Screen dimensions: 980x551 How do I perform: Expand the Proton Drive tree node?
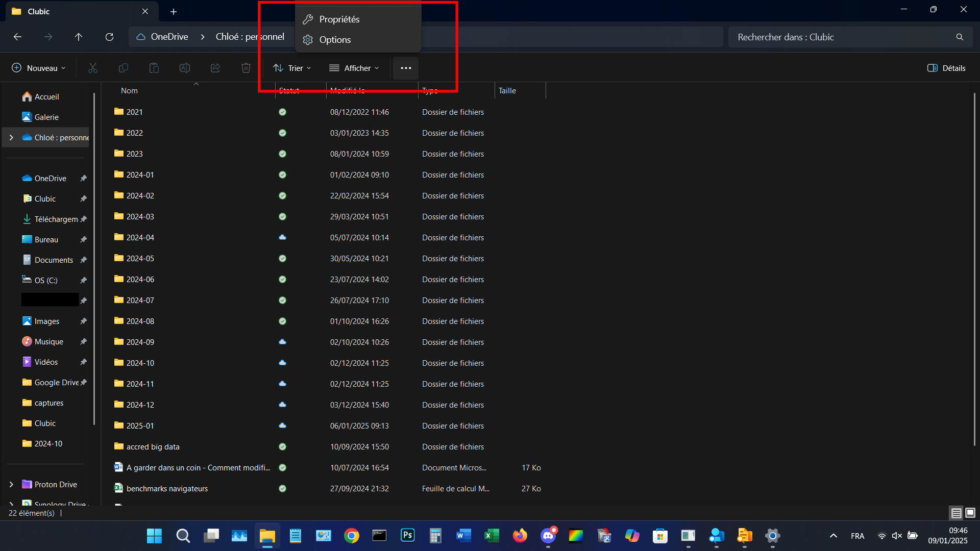(11, 484)
